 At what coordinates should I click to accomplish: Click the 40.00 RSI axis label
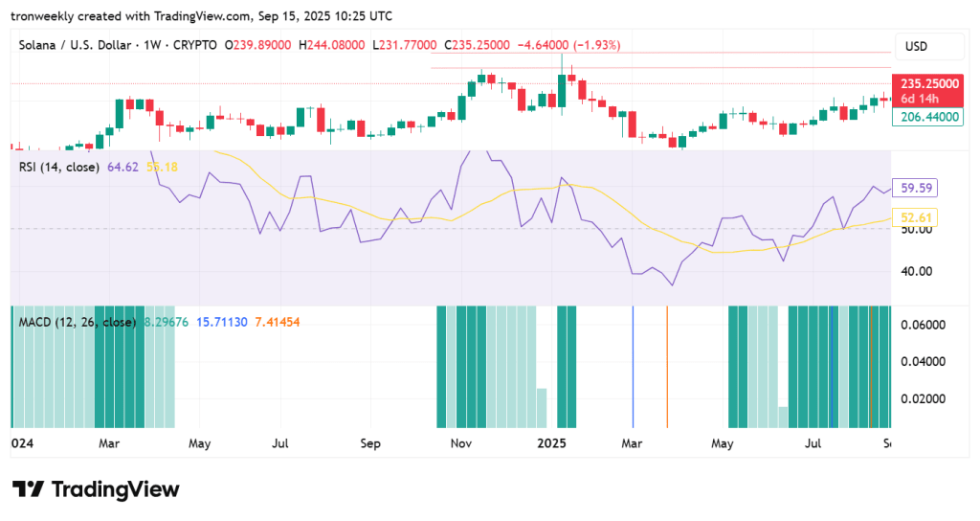[x=916, y=271]
